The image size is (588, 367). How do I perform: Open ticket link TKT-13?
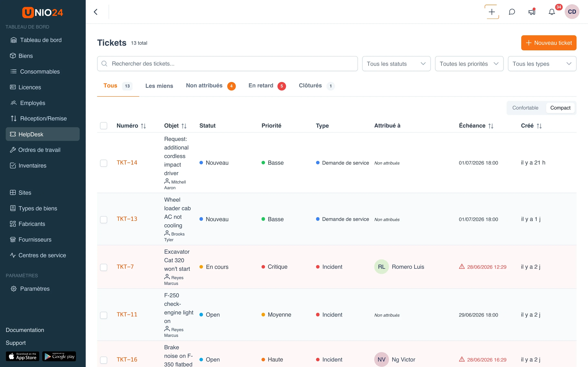tap(127, 219)
